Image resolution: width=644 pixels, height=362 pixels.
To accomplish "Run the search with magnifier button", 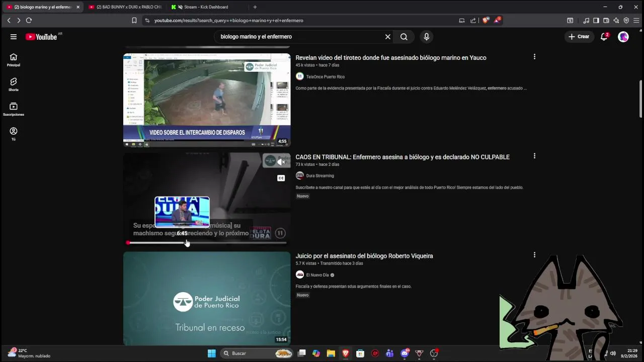I will pos(404,37).
